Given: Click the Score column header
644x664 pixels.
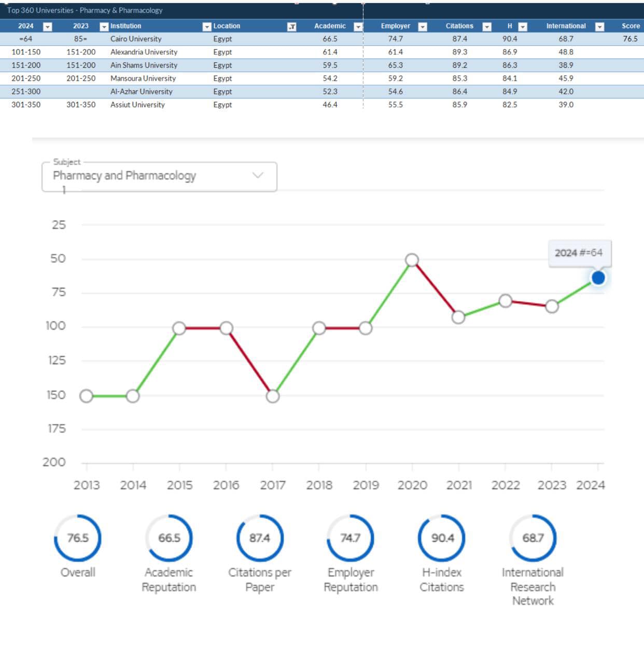Looking at the screenshot, I should tap(631, 26).
